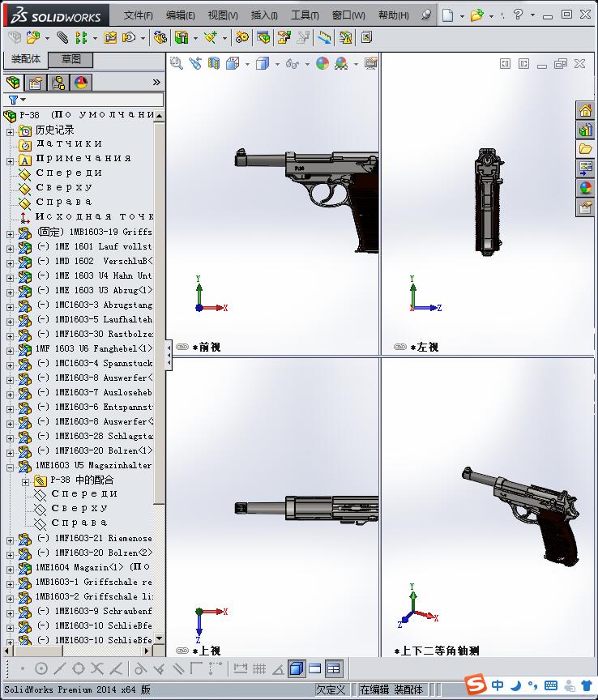598x700 pixels.
Task: Click the paperclip Mate icon
Action: (x=62, y=37)
